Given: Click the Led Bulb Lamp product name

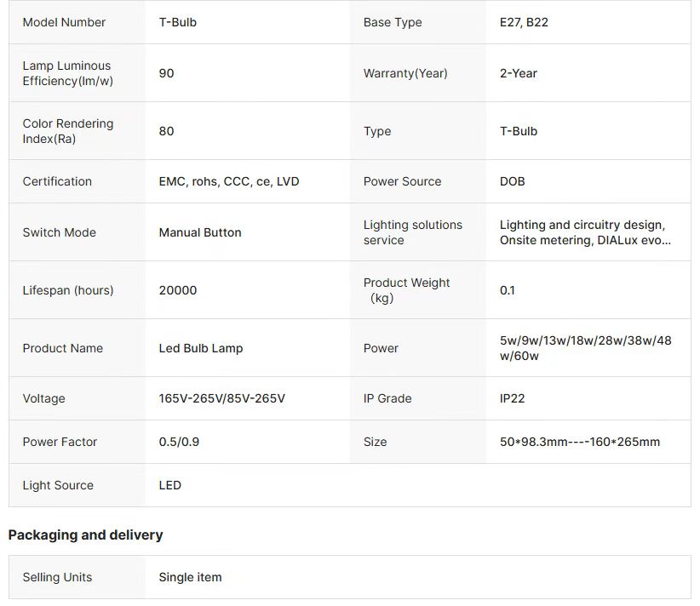Looking at the screenshot, I should click(x=200, y=348).
